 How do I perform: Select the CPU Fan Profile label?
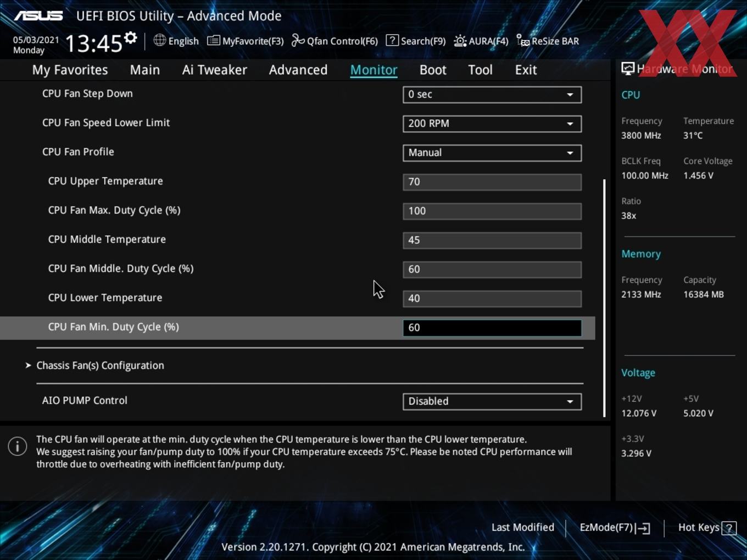[x=78, y=152]
